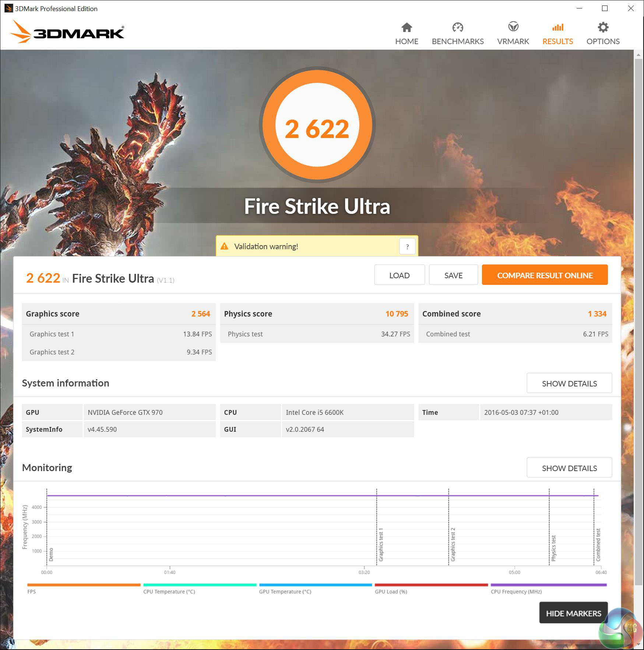644x650 pixels.
Task: Click the VRMark headset icon
Action: 513,27
